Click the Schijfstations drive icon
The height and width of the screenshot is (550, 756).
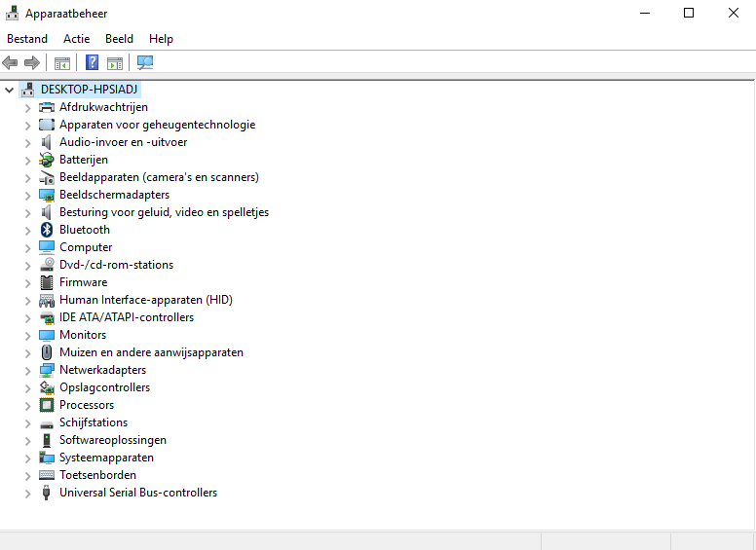[47, 424]
